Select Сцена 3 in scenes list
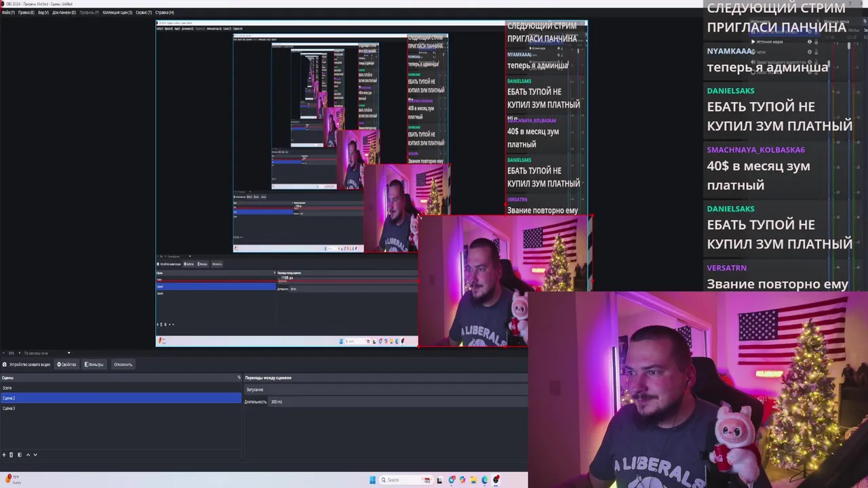The height and width of the screenshot is (488, 868). (121, 408)
